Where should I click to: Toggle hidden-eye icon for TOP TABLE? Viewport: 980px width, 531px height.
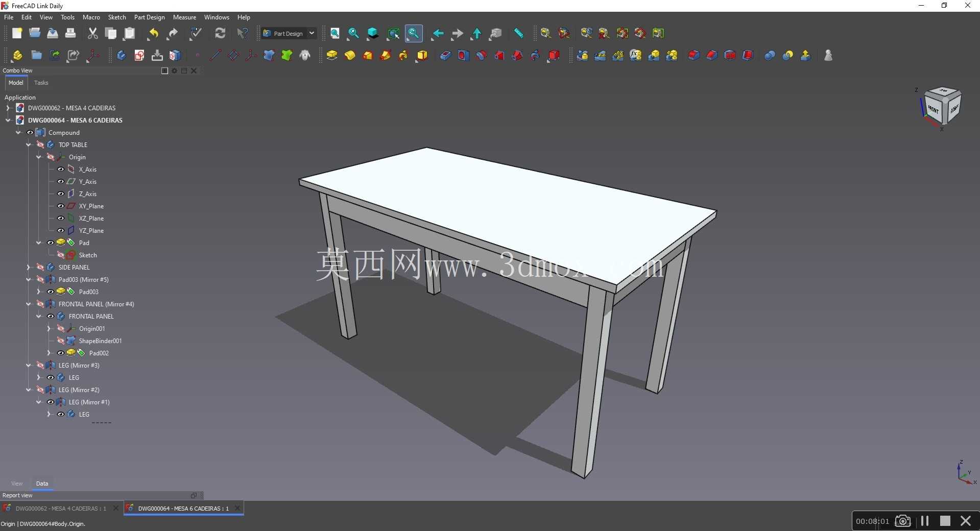pos(40,145)
